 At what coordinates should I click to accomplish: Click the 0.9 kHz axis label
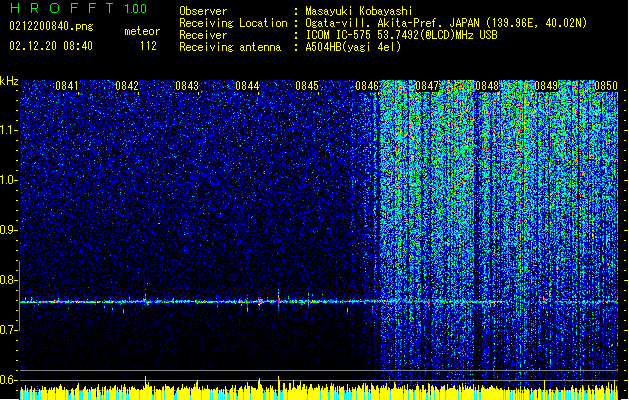click(9, 230)
